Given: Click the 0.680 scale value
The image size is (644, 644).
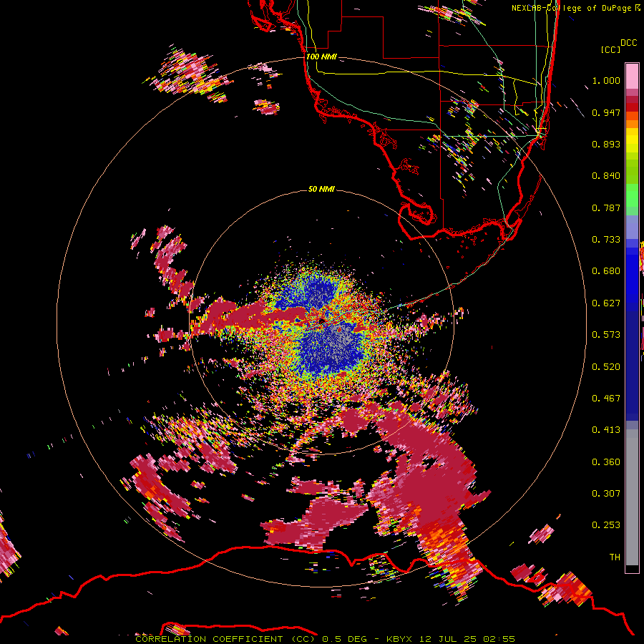Looking at the screenshot, I should 606,271.
